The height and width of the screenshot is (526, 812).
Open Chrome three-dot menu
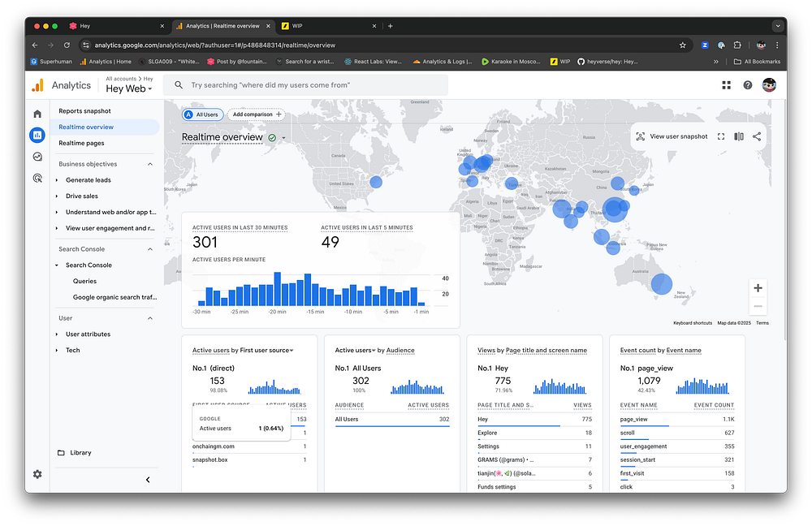pyautogui.click(x=777, y=45)
